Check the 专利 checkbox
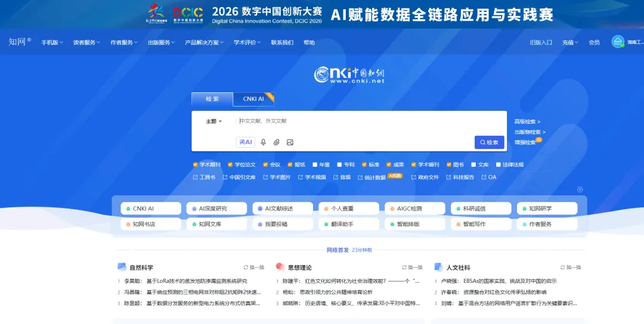 tap(340, 164)
